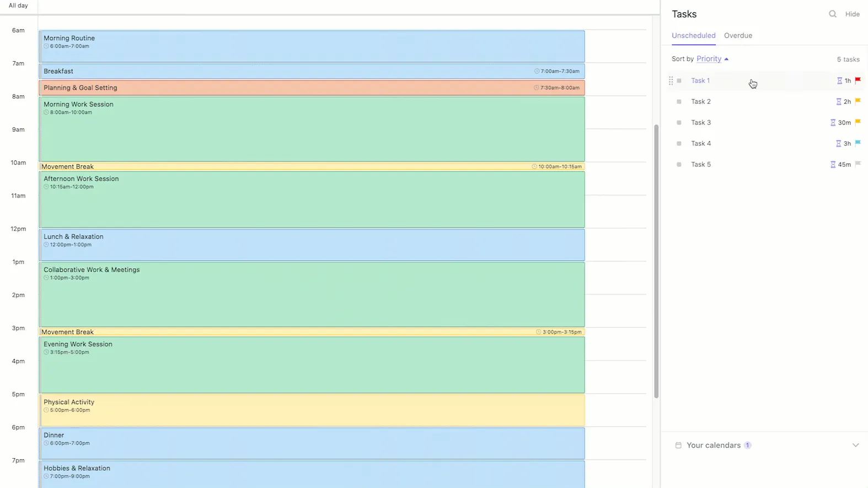Viewport: 868px width, 488px height.
Task: Hide the Tasks panel
Action: coord(852,14)
